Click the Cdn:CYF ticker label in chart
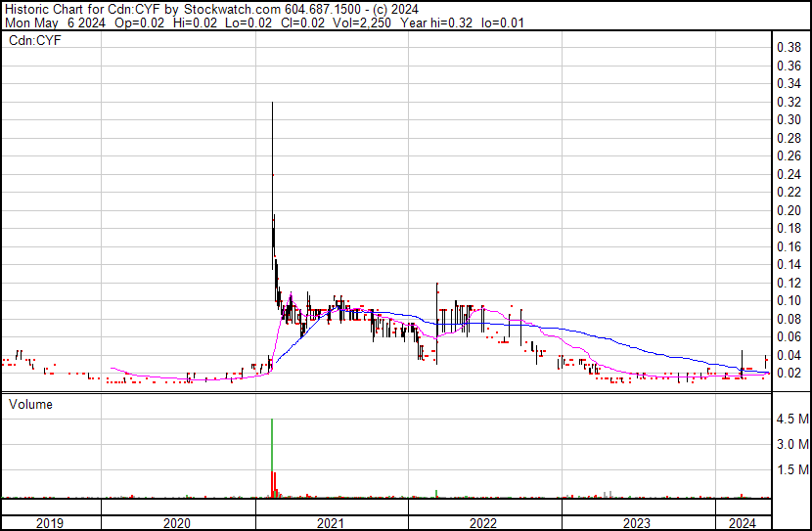812x531 pixels. 34,40
